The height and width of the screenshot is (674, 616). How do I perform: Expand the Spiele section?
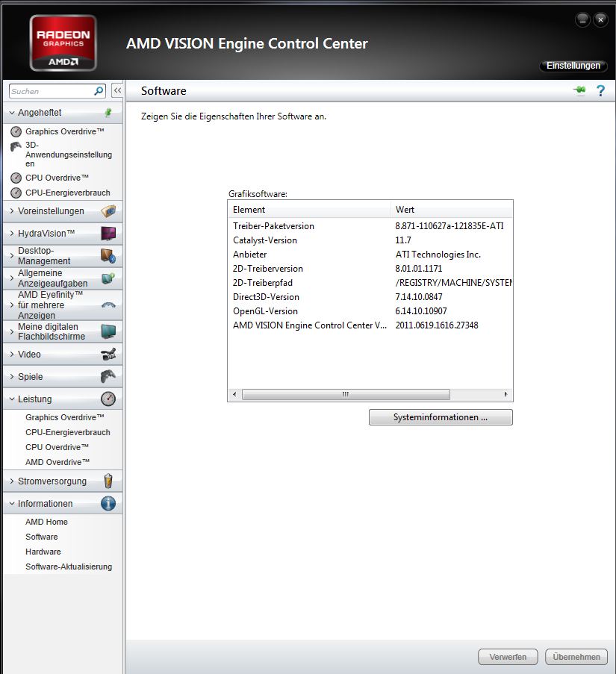point(12,376)
